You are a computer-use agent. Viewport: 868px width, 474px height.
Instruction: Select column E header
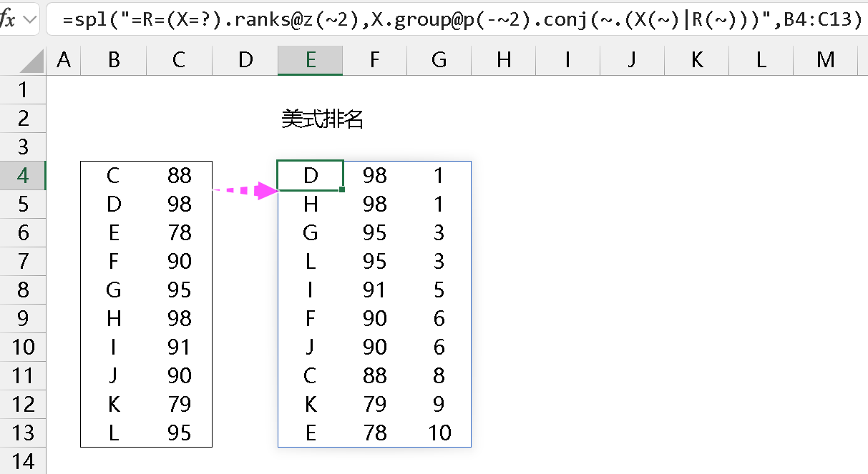click(311, 61)
